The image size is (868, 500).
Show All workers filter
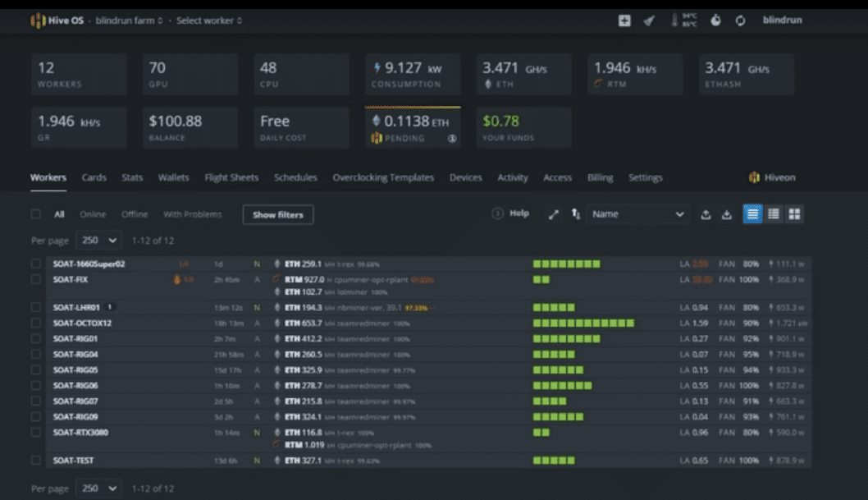59,214
